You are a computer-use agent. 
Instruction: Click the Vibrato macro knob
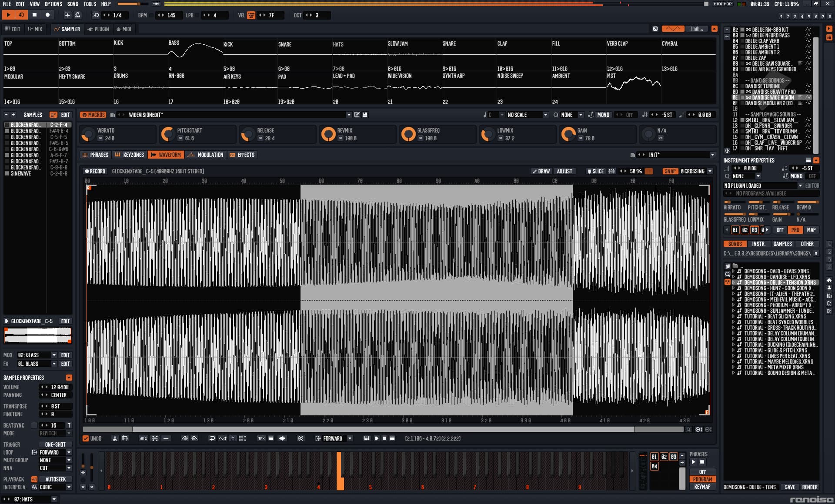coord(87,134)
